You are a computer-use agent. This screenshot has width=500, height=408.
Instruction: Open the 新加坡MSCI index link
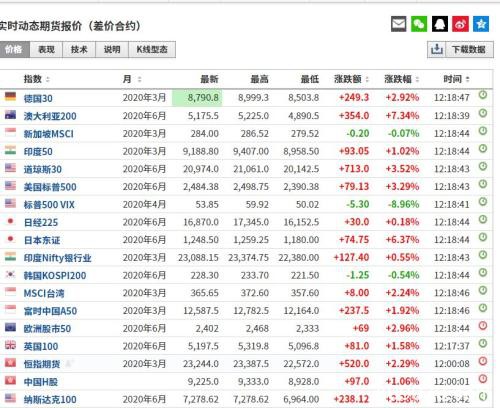click(x=49, y=134)
